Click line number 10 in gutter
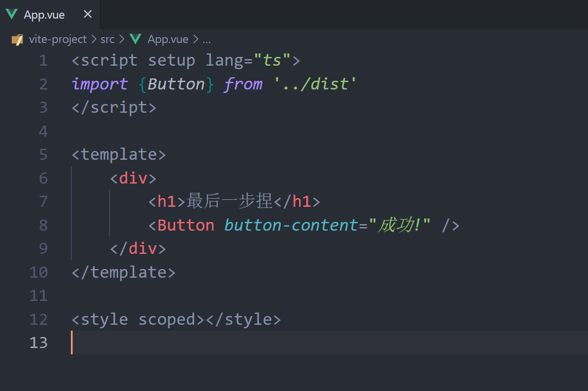 [38, 272]
